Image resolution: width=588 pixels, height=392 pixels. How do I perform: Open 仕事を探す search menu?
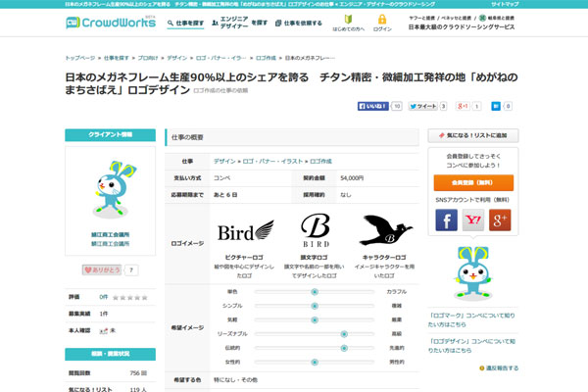tap(185, 24)
